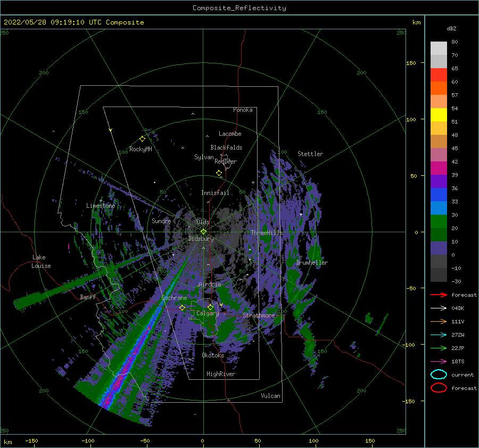Click the Sylvan label
Screen dimensions: 479x448
click(204, 157)
